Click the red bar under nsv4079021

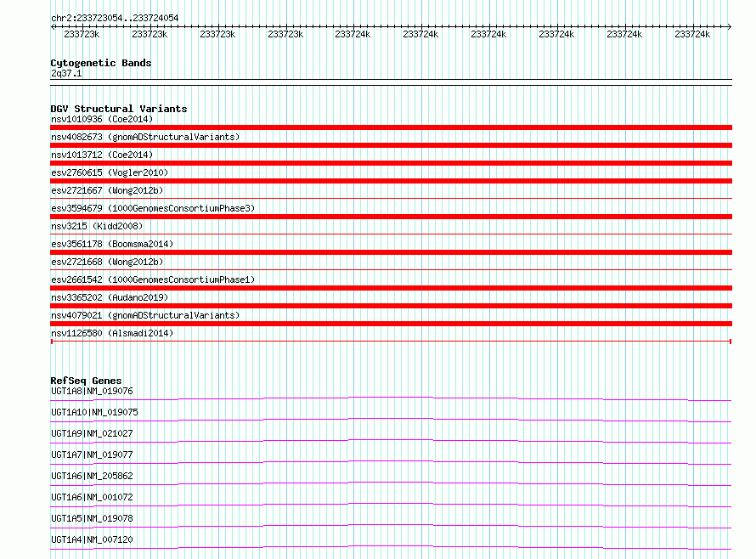[x=391, y=324]
